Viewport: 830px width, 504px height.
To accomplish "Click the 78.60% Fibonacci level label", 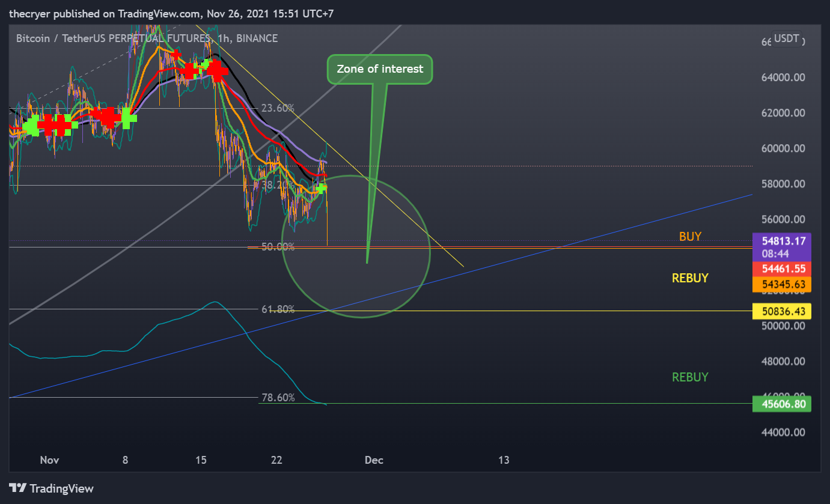I will tap(278, 398).
